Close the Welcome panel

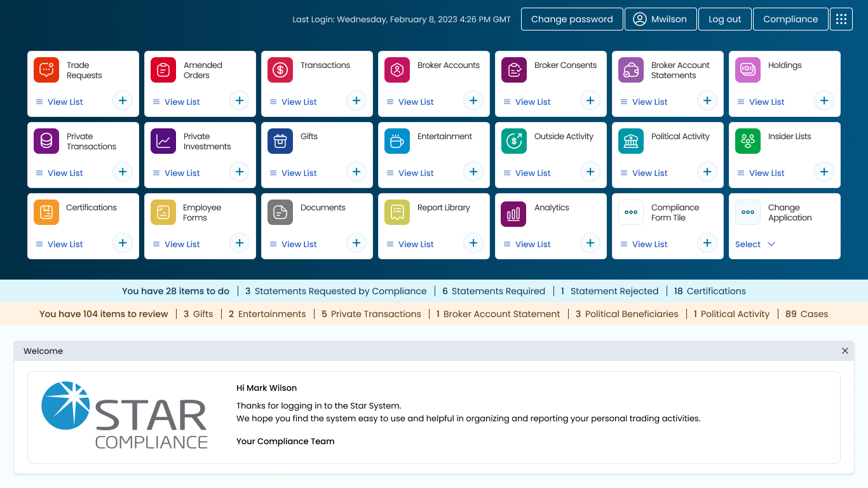point(845,351)
